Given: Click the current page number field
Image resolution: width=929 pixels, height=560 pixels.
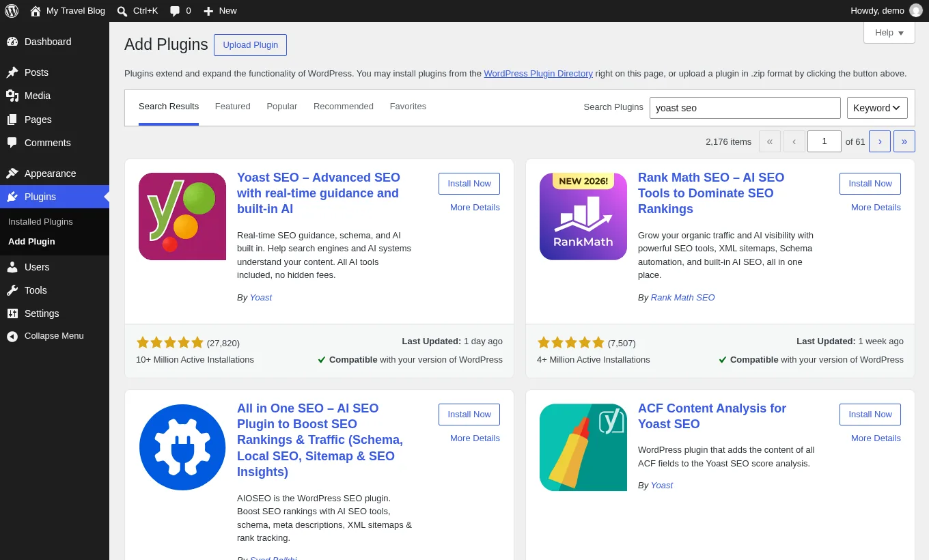Looking at the screenshot, I should point(824,141).
